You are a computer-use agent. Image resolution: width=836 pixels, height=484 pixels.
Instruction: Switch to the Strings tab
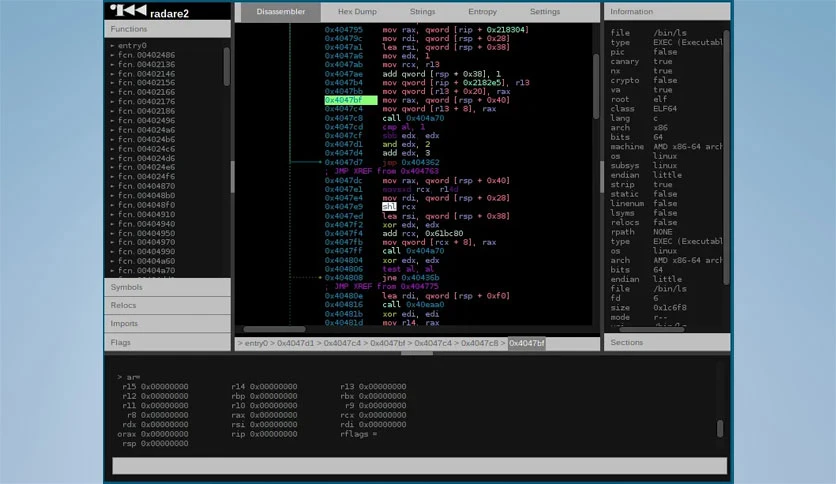(x=422, y=11)
